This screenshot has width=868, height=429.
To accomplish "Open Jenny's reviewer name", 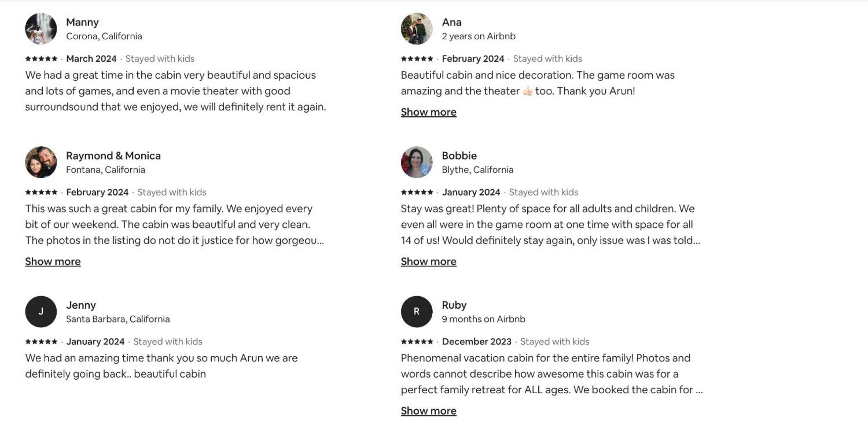I will click(x=81, y=305).
